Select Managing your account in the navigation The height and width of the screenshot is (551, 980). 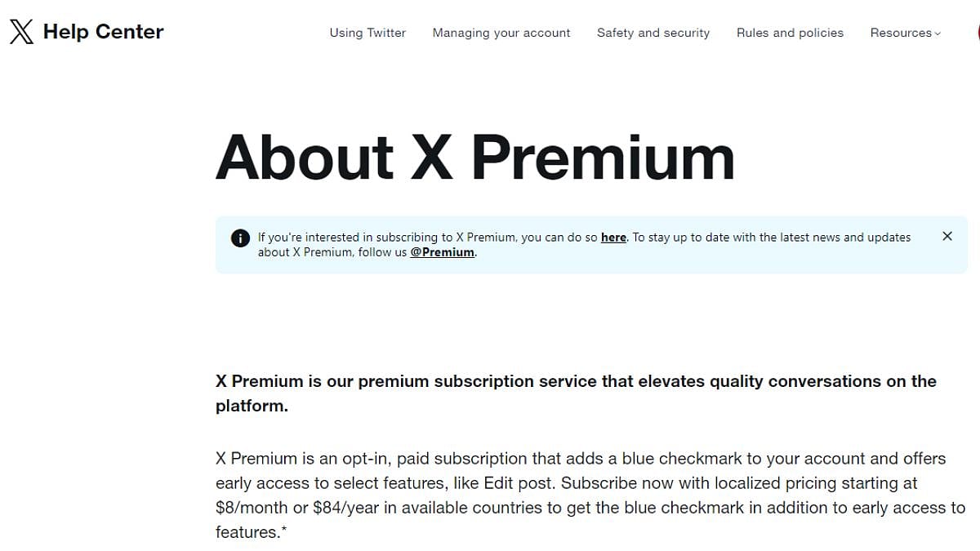(501, 33)
